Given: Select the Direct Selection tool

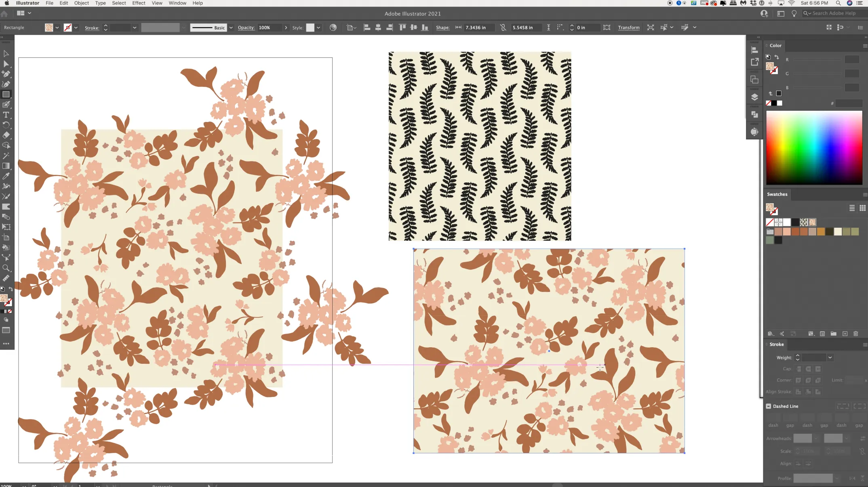Looking at the screenshot, I should (6, 64).
